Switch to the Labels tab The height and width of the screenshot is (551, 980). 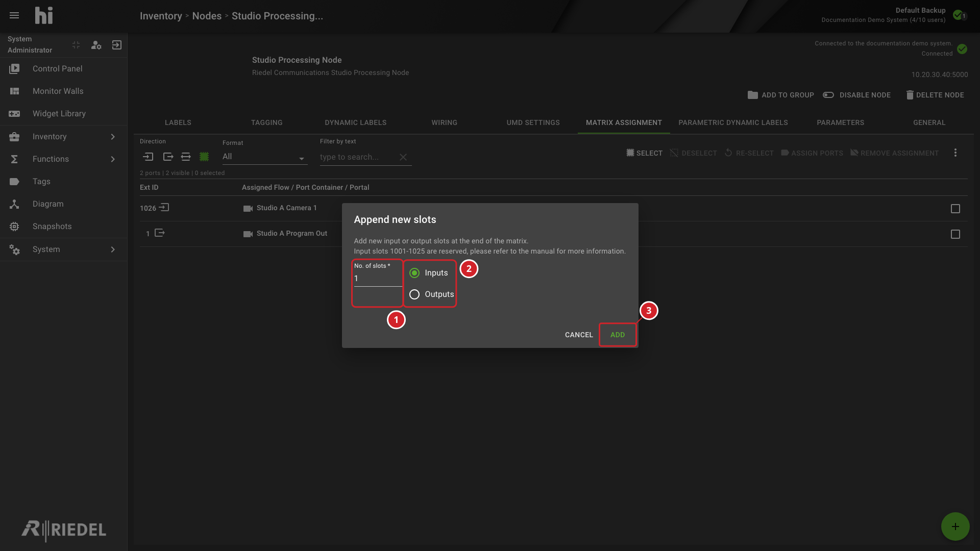tap(178, 122)
